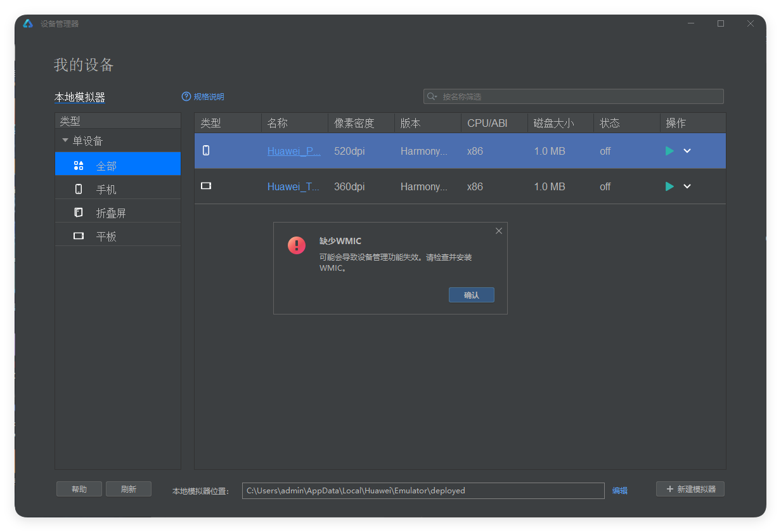The height and width of the screenshot is (532, 781).
Task: Expand more actions for Huawei_T row
Action: tap(687, 186)
